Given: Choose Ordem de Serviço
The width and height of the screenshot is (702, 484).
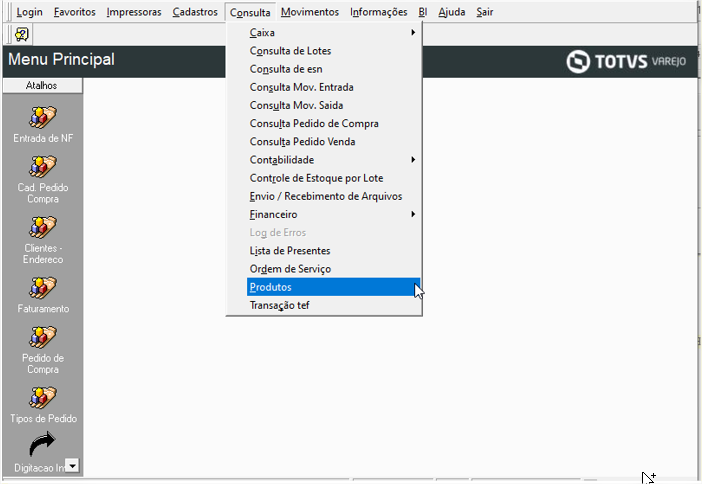Looking at the screenshot, I should coord(334,269).
